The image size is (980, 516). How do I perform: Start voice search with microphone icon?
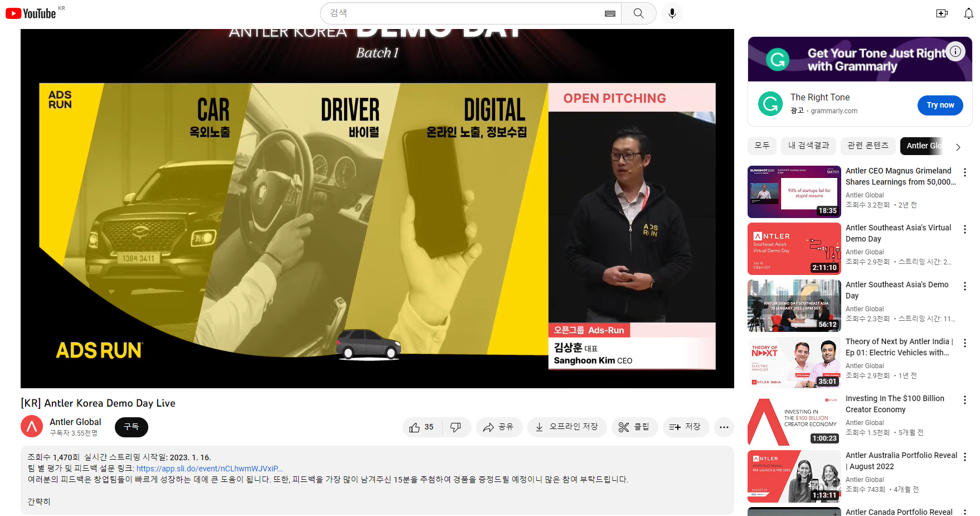click(672, 13)
